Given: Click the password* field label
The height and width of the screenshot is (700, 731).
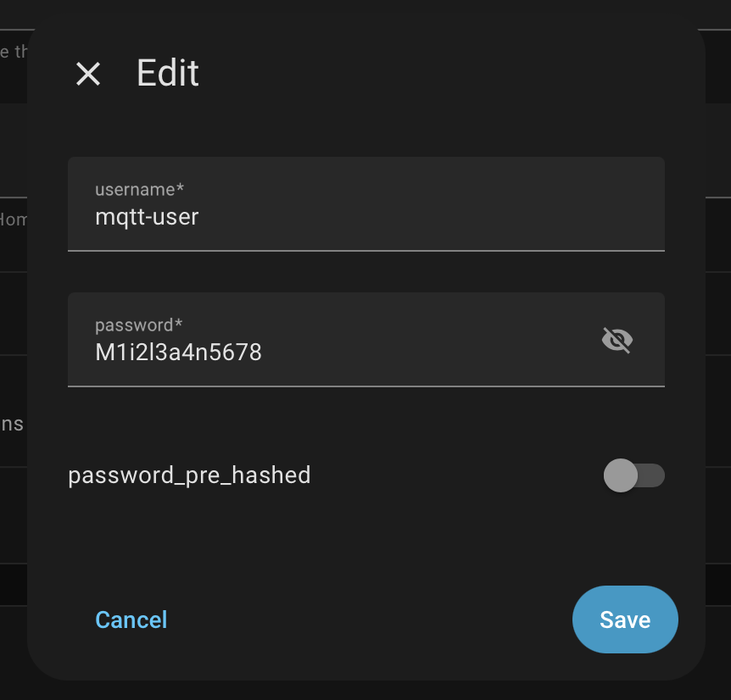Looking at the screenshot, I should point(139,325).
